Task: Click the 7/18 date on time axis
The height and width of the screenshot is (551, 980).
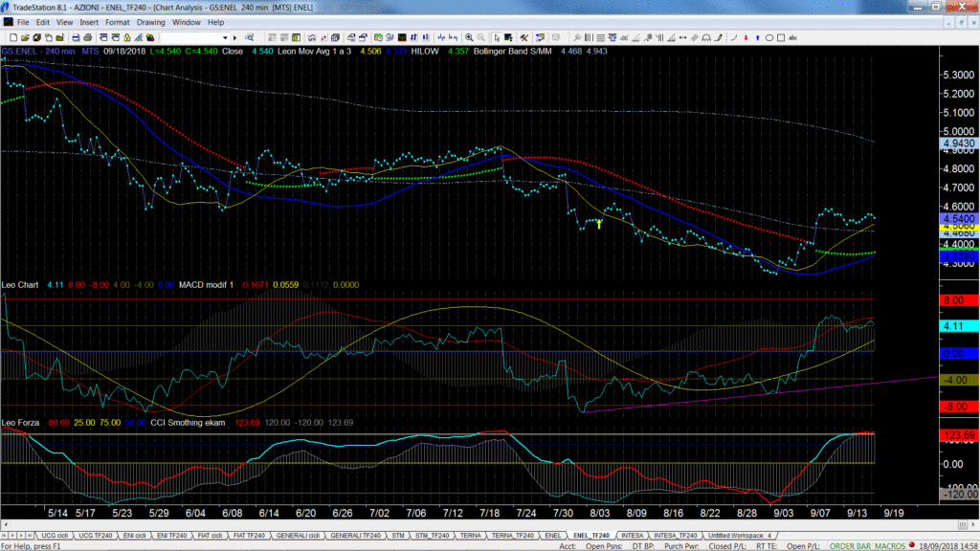Action: coord(489,513)
